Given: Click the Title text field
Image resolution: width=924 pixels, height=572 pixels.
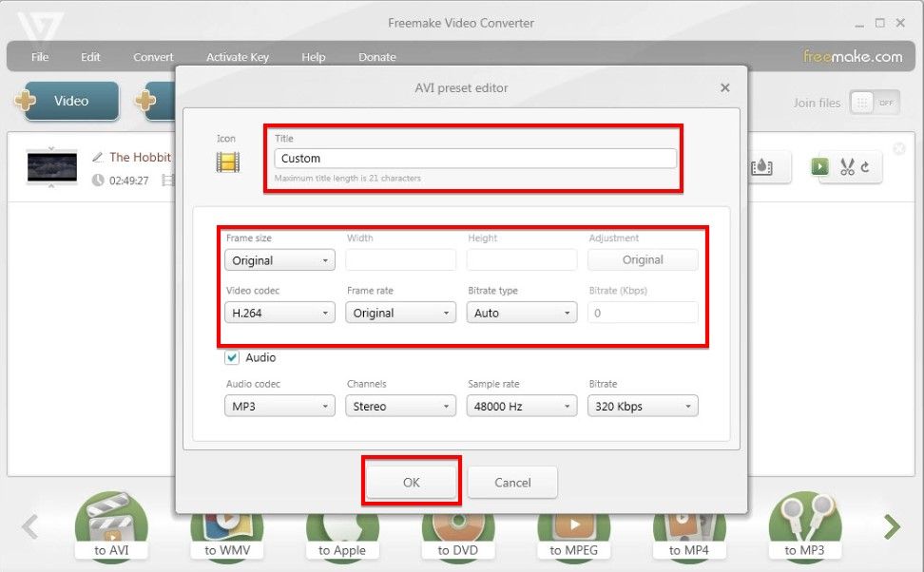Looking at the screenshot, I should coord(475,159).
